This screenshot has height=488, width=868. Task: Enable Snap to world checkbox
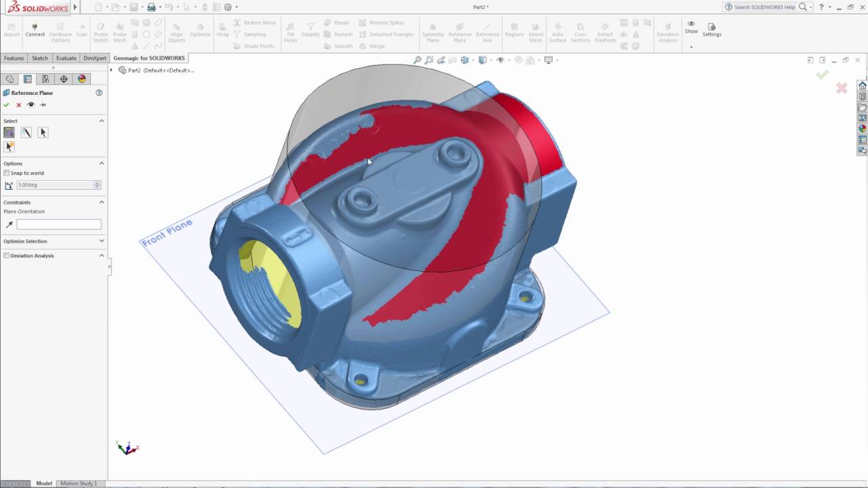pos(7,174)
